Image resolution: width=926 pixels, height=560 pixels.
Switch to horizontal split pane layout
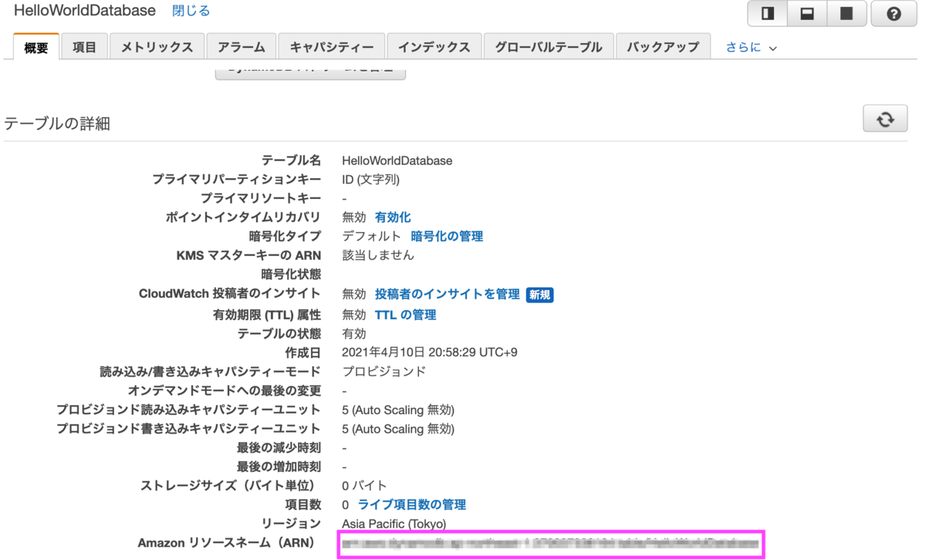point(806,13)
